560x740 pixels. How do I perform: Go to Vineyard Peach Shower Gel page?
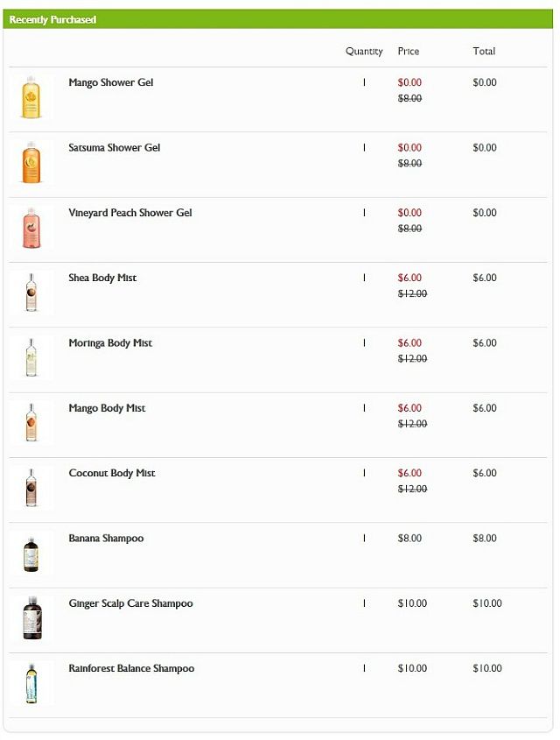(130, 213)
